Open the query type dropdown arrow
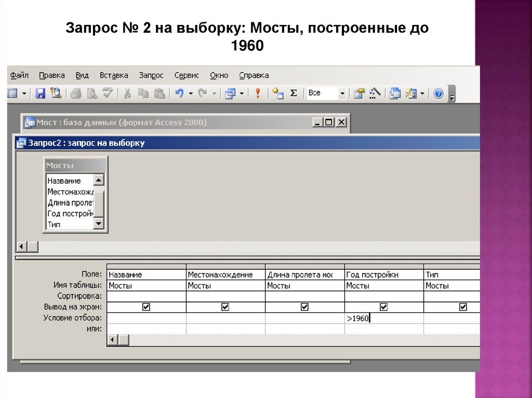 (x=242, y=93)
